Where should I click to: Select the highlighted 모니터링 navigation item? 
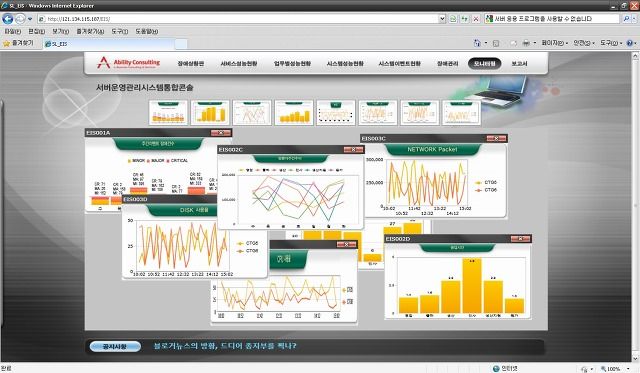[484, 64]
